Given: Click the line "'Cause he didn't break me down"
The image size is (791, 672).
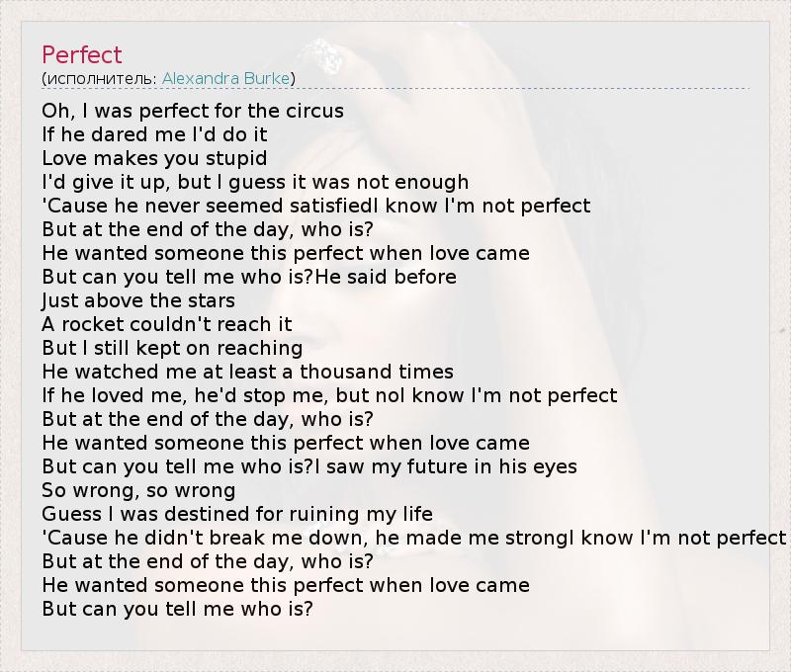Looking at the screenshot, I should click(x=413, y=538).
